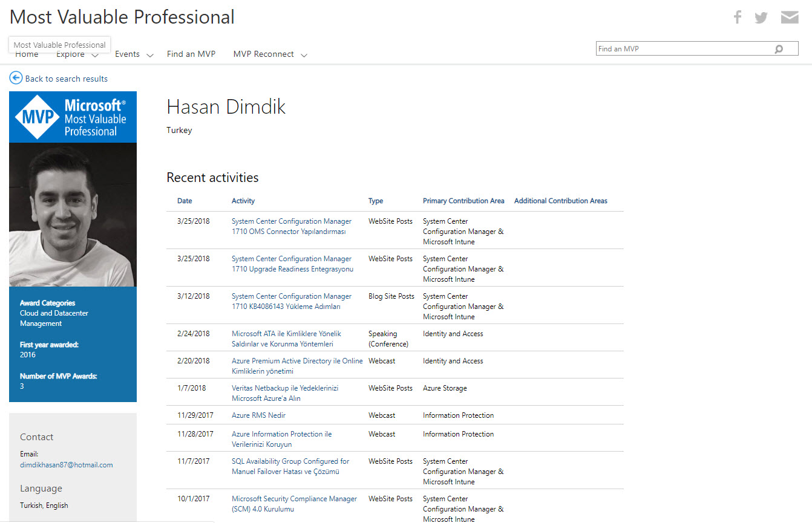Open the dimdikhasan87@hotmail.com email link
Viewport: 812px width, 523px height.
pos(66,465)
